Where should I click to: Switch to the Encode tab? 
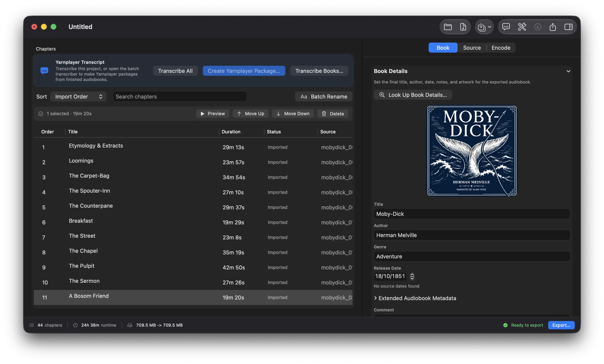pyautogui.click(x=501, y=48)
